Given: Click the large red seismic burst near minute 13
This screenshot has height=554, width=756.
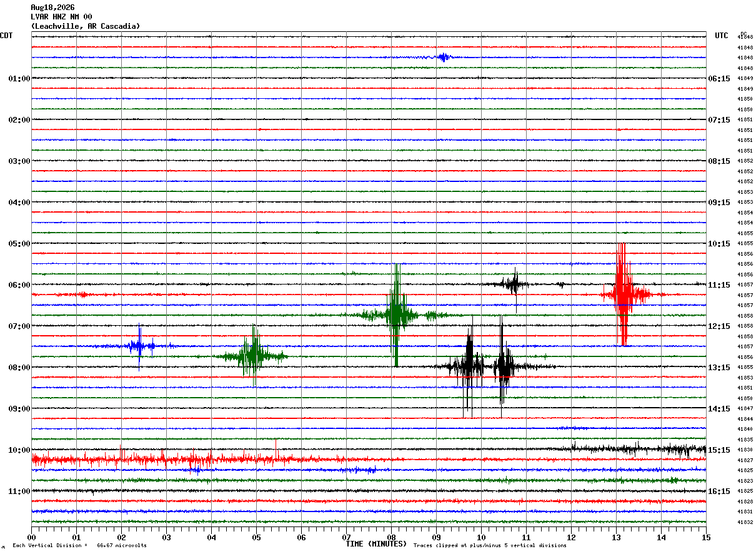Looking at the screenshot, I should [x=622, y=294].
